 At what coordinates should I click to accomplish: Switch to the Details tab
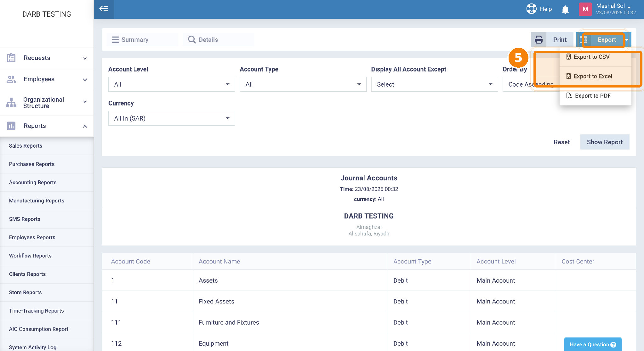pyautogui.click(x=218, y=40)
